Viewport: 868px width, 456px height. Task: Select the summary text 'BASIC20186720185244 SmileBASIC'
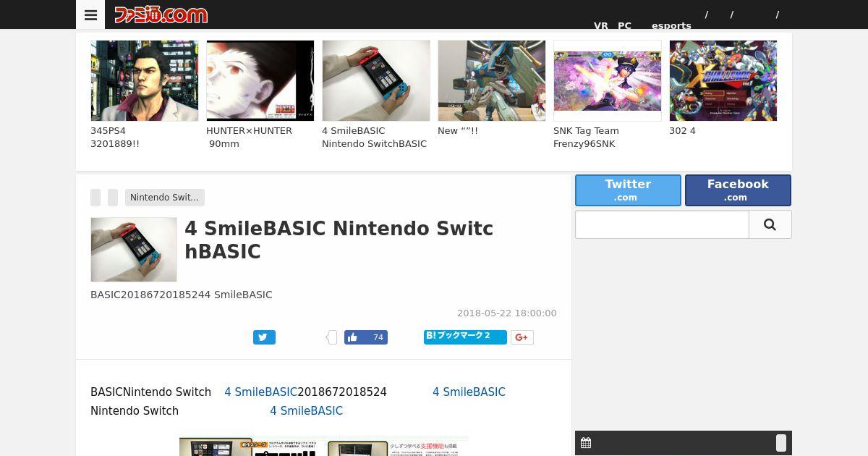point(182,295)
